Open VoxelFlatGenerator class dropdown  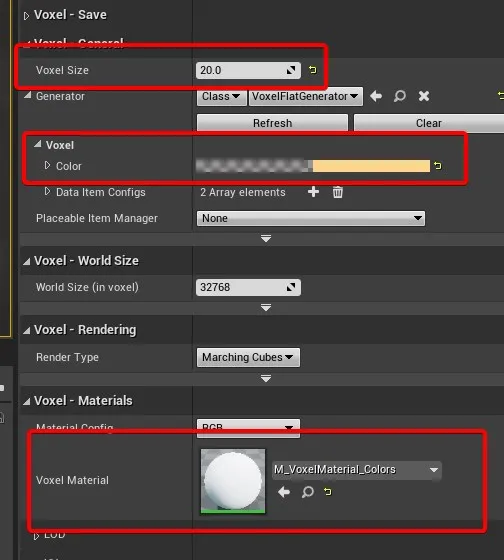pyautogui.click(x=306, y=96)
